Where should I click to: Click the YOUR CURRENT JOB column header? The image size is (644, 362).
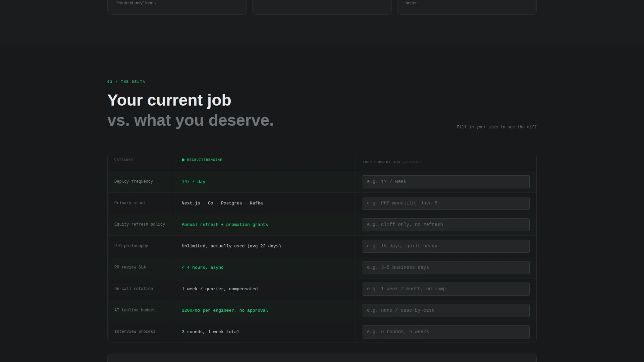pyautogui.click(x=381, y=162)
